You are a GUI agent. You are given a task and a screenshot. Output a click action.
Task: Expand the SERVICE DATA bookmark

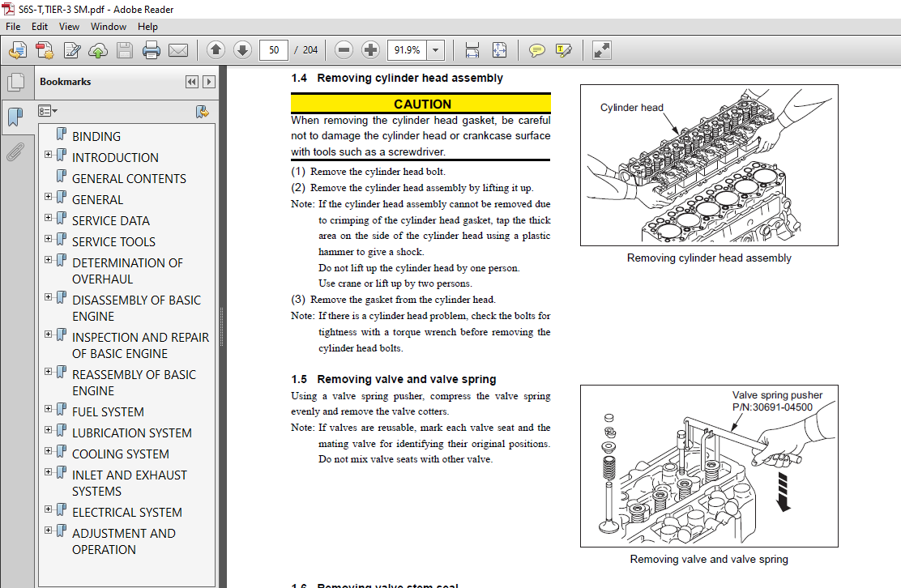click(49, 218)
